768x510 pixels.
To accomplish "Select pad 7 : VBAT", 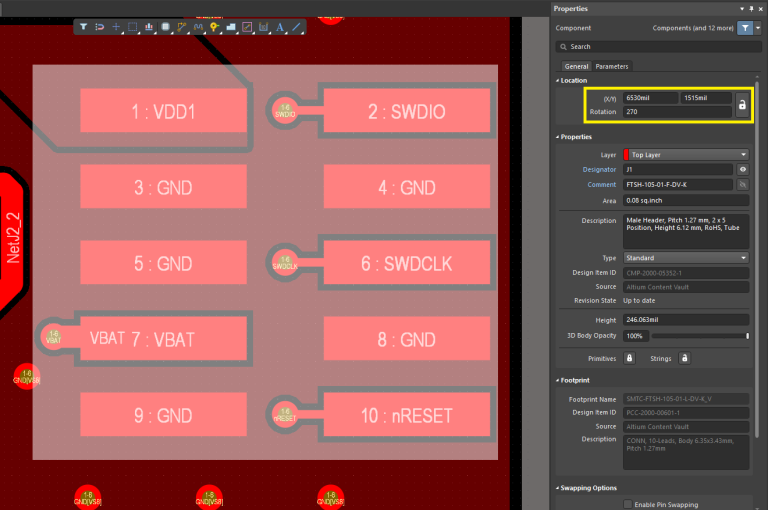I will (x=164, y=339).
